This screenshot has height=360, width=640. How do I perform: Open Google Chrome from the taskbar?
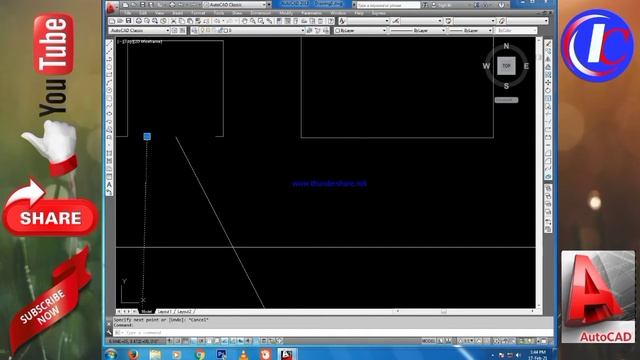click(199, 354)
